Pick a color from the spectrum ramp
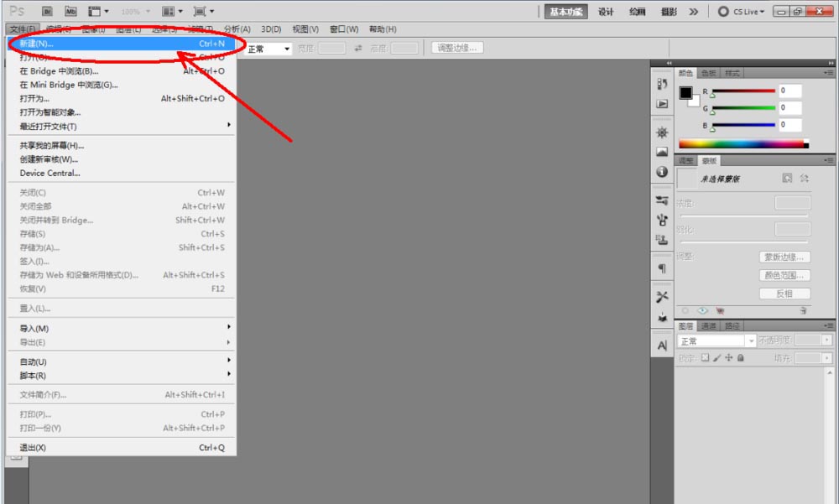The image size is (839, 504). (x=743, y=144)
